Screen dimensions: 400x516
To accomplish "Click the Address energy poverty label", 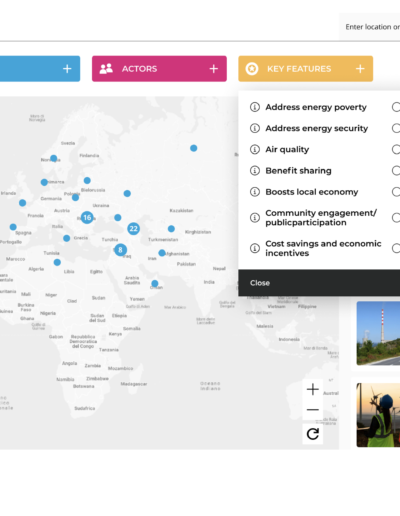I will [316, 107].
